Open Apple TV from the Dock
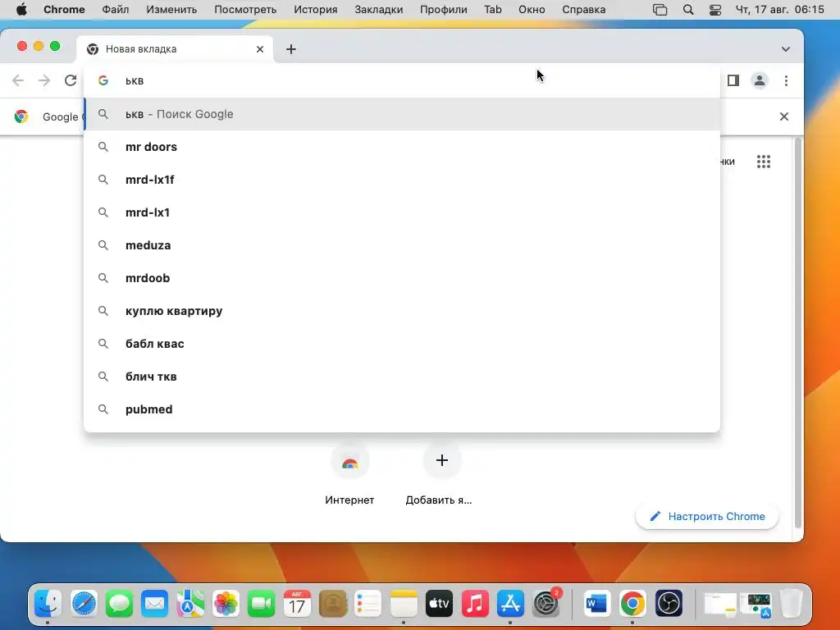This screenshot has height=630, width=840. (440, 604)
